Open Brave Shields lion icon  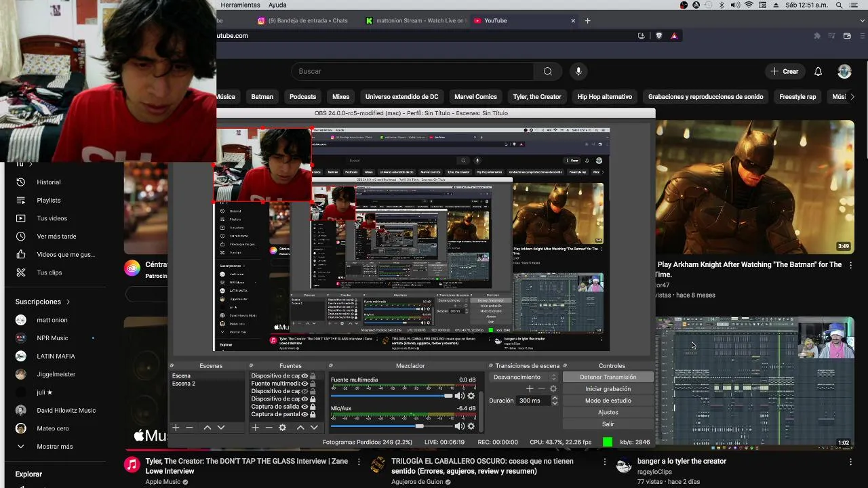pos(658,36)
